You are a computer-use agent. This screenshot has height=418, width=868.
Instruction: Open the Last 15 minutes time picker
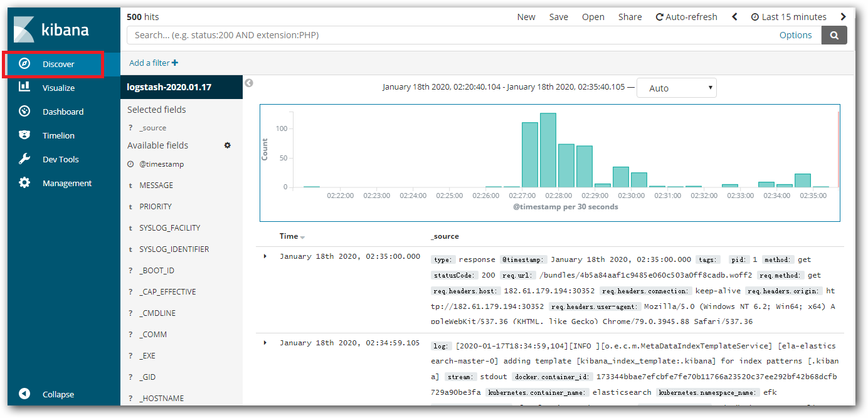click(x=788, y=17)
